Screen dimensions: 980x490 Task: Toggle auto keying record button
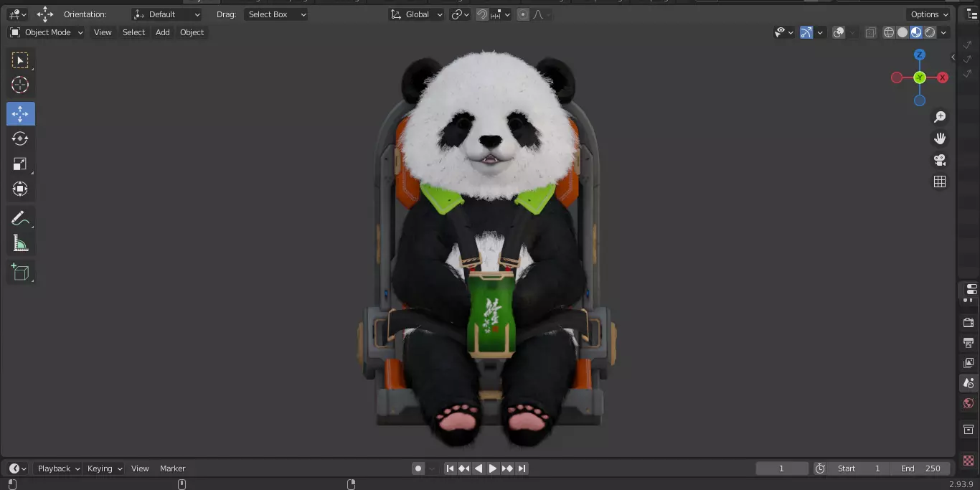[x=418, y=468]
